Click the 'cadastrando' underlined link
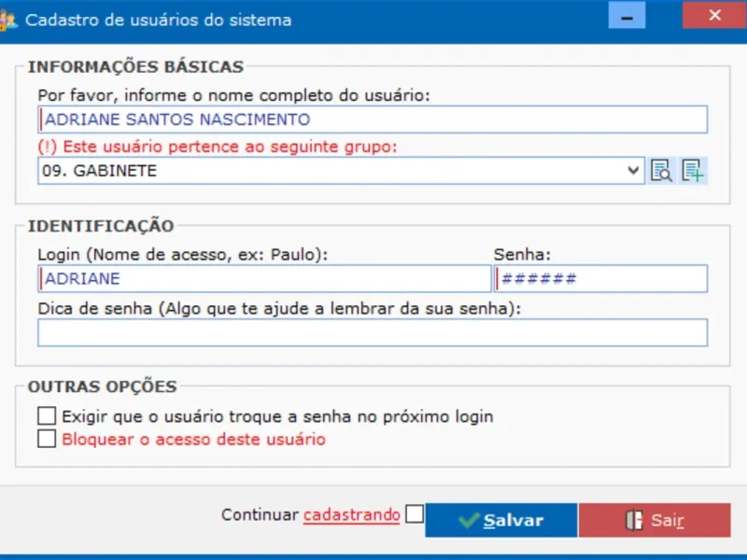This screenshot has height=560, width=747. tap(352, 515)
